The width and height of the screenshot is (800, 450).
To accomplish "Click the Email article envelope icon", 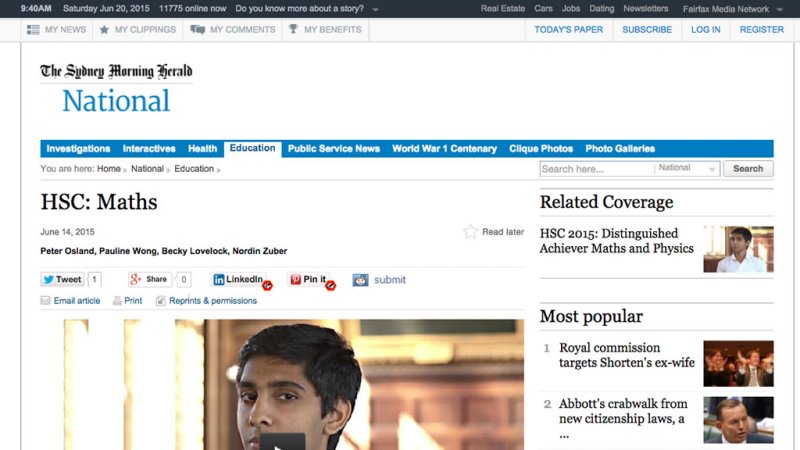I will (45, 301).
